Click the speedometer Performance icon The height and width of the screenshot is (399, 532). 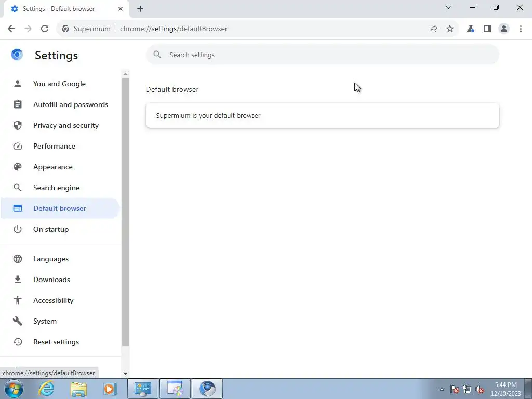point(18,146)
